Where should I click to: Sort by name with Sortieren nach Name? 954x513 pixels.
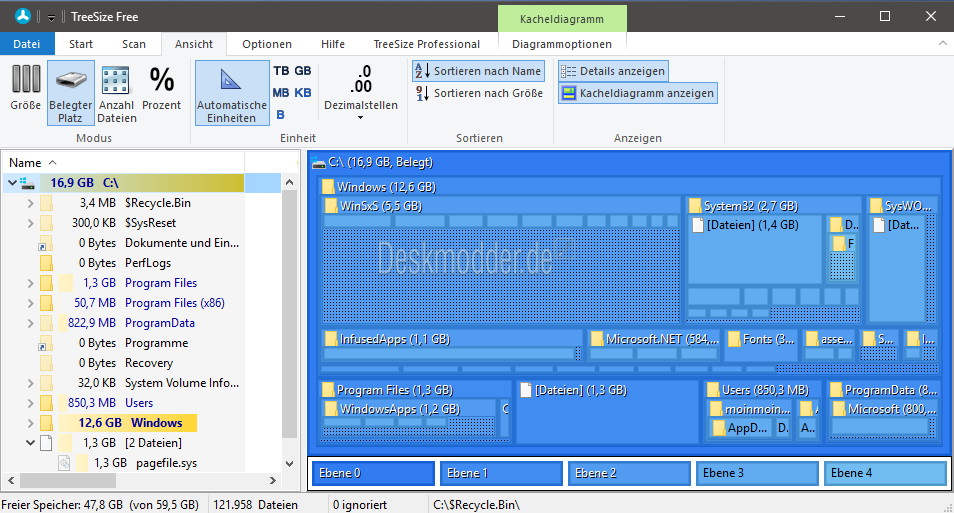[478, 71]
